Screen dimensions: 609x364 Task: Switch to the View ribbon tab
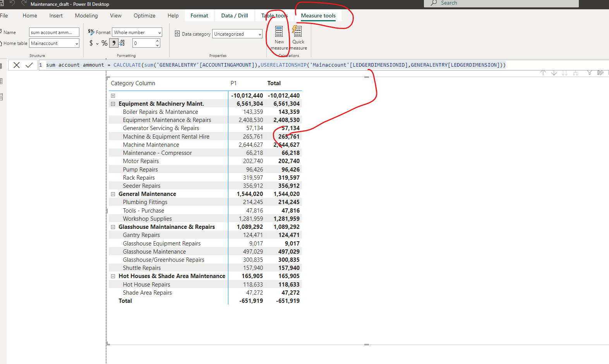coord(116,15)
